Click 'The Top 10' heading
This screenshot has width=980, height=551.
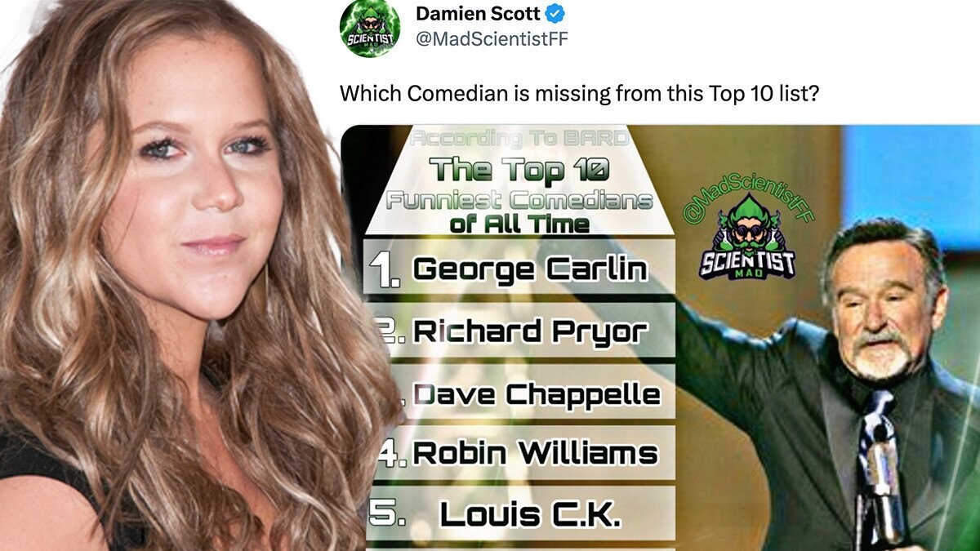pos(519,170)
